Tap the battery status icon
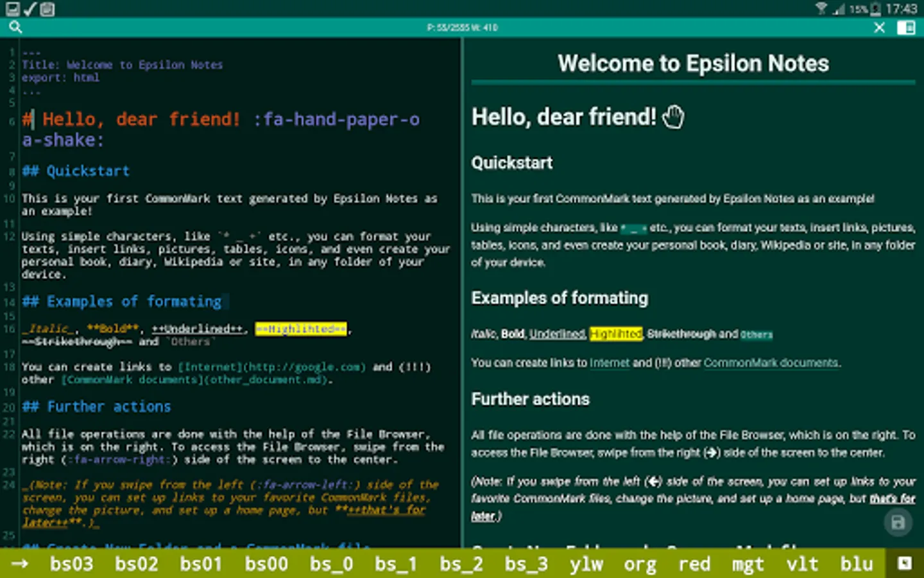This screenshot has height=578, width=924. point(875,9)
